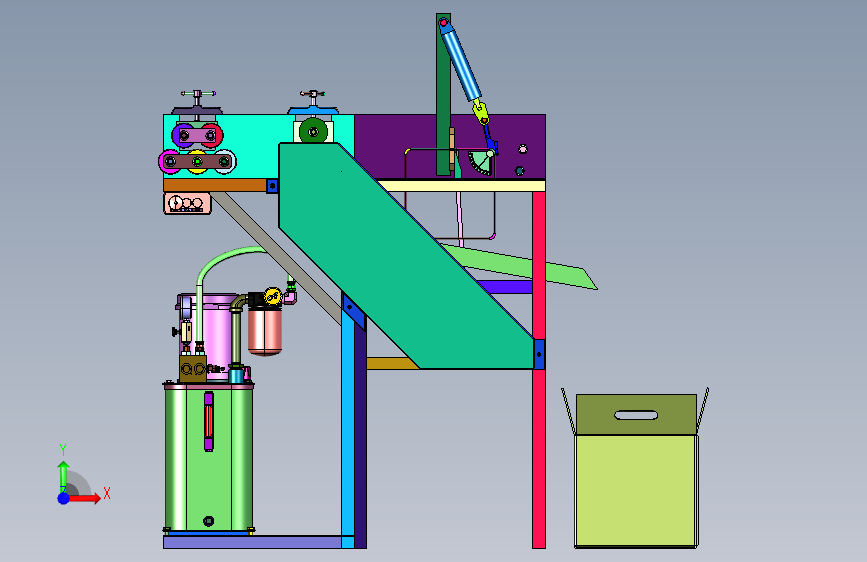Select the light blue vertical frame leg

(348, 426)
